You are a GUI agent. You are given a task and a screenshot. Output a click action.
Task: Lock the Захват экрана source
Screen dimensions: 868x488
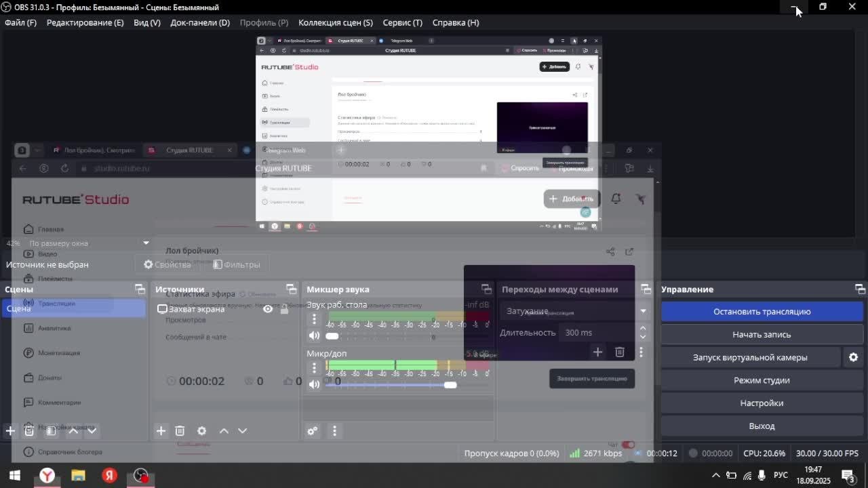285,309
